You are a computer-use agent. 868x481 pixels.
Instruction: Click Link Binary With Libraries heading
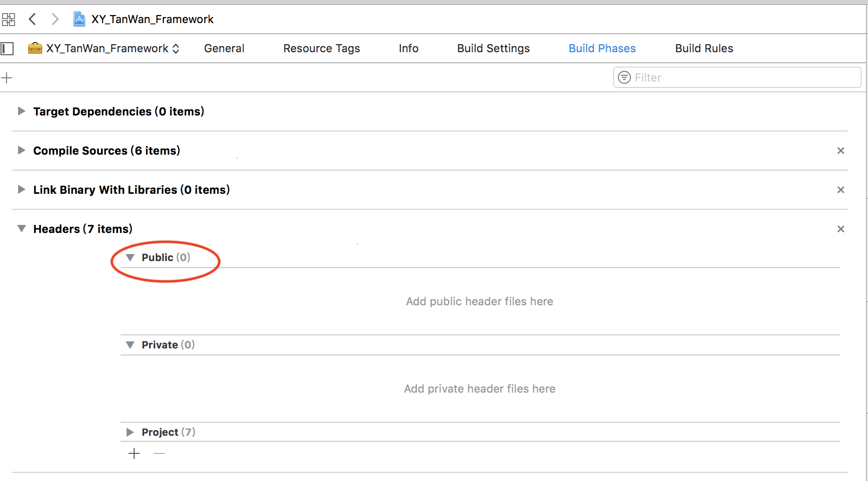pos(132,190)
